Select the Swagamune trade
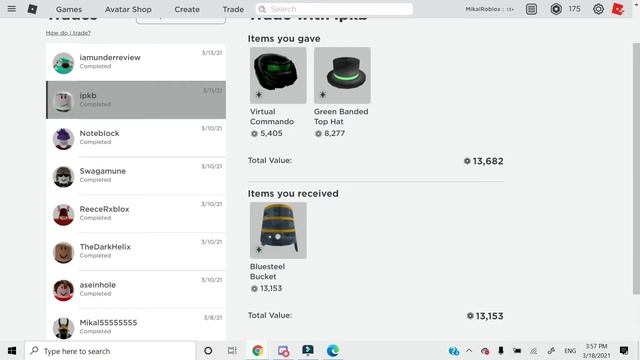The width and height of the screenshot is (640, 360). click(136, 176)
